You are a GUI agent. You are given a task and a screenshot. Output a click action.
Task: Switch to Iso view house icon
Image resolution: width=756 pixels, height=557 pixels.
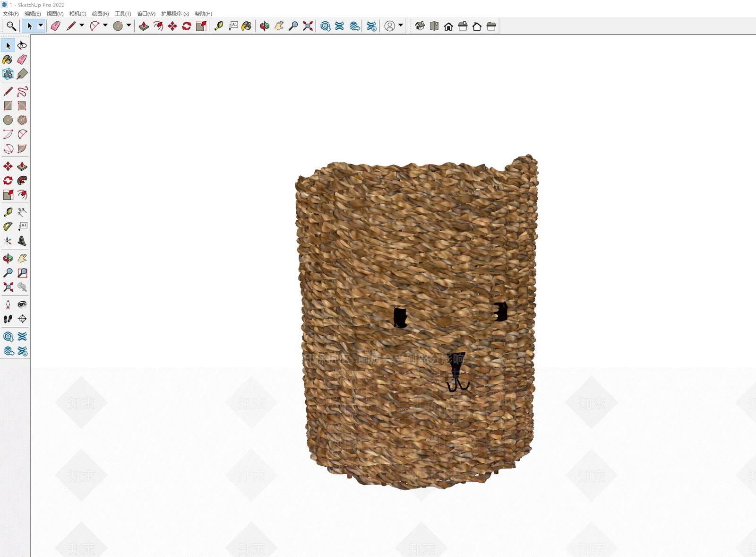pos(420,26)
